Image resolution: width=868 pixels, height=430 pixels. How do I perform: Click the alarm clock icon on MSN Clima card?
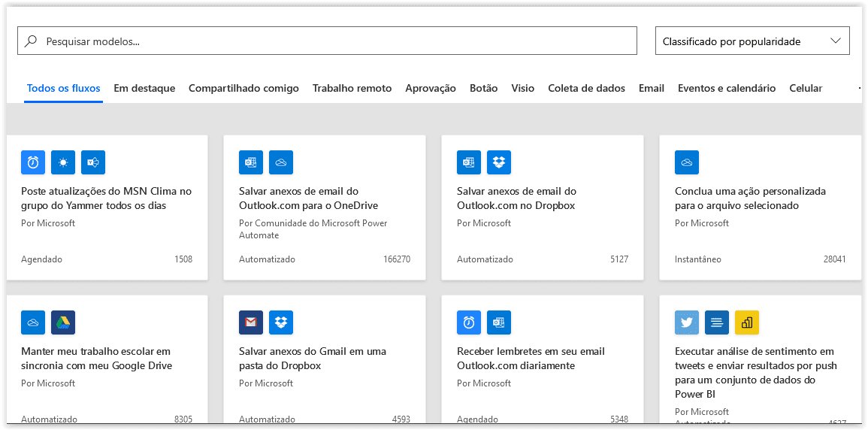click(33, 162)
